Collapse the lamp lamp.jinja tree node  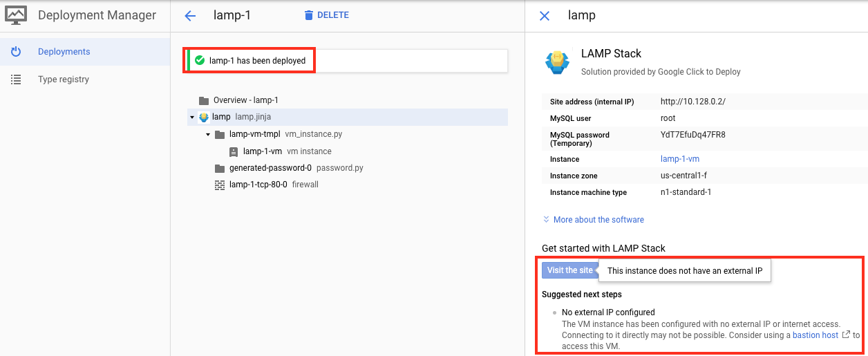pyautogui.click(x=192, y=118)
